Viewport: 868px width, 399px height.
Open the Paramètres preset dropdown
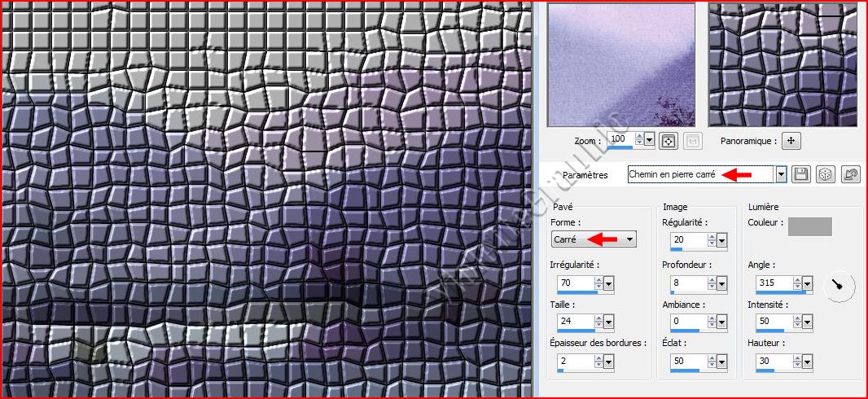pyautogui.click(x=781, y=174)
